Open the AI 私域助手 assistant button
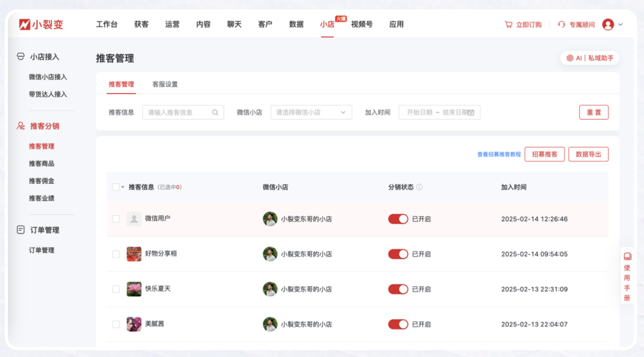This screenshot has height=357, width=644. [x=590, y=58]
